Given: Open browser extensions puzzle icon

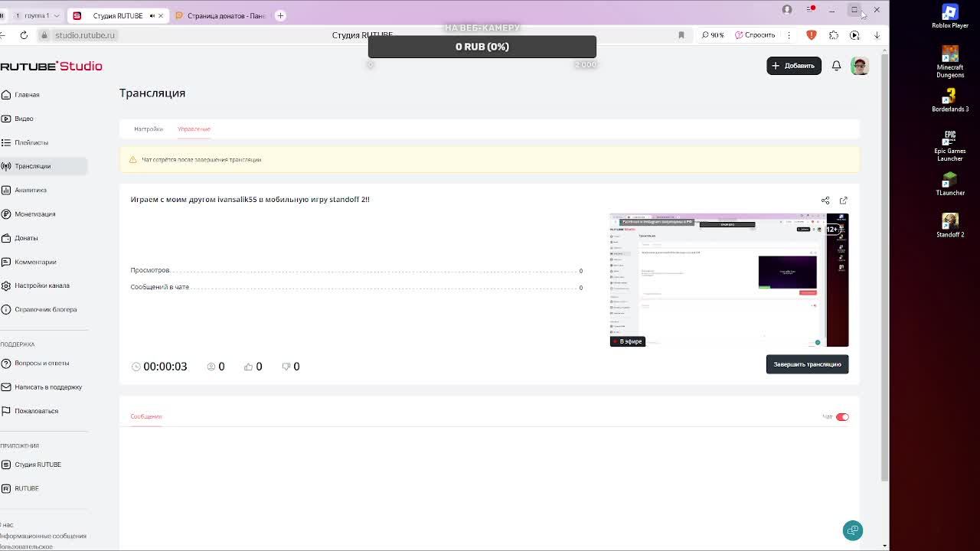Looking at the screenshot, I should coord(834,35).
